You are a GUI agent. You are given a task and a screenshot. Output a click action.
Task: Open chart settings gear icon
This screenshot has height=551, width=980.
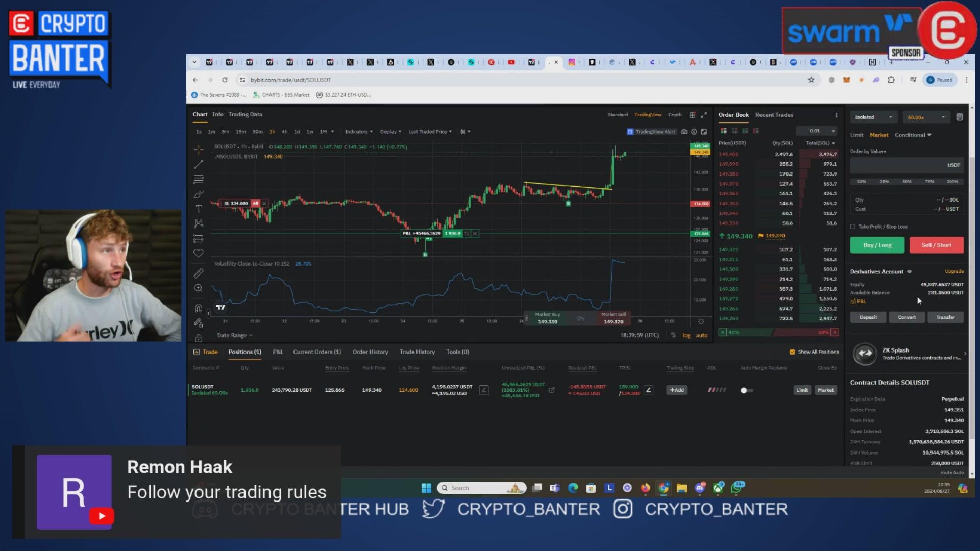click(x=694, y=132)
